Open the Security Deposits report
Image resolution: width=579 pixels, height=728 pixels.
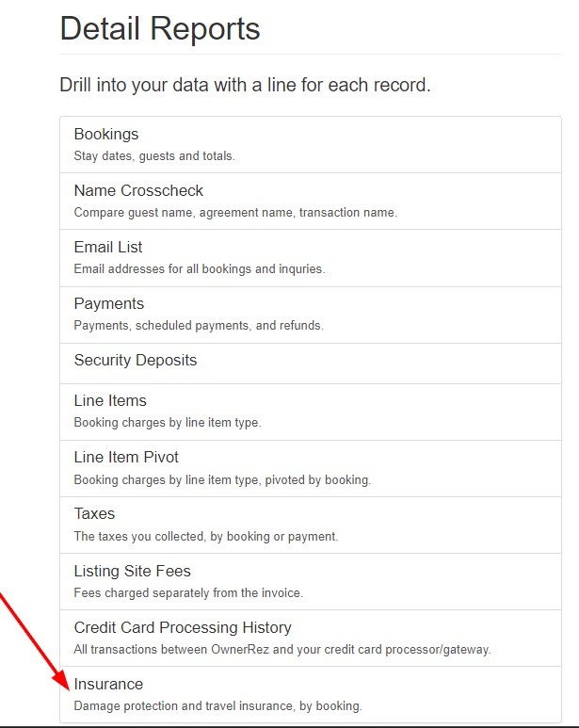(x=136, y=361)
